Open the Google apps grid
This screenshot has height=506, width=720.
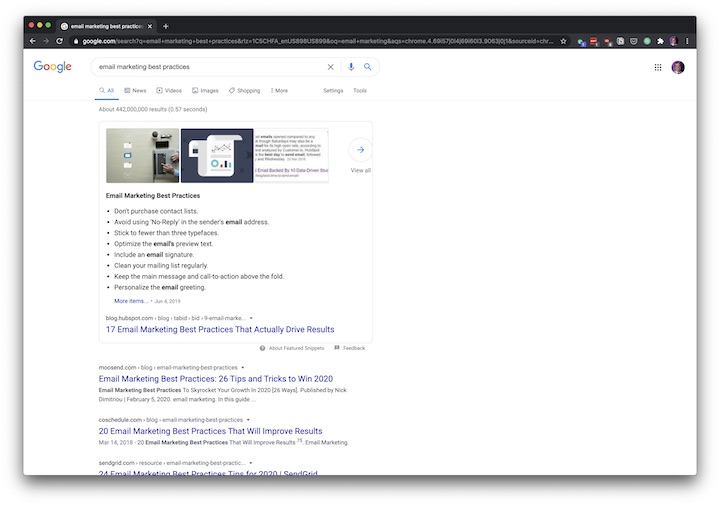click(x=658, y=67)
